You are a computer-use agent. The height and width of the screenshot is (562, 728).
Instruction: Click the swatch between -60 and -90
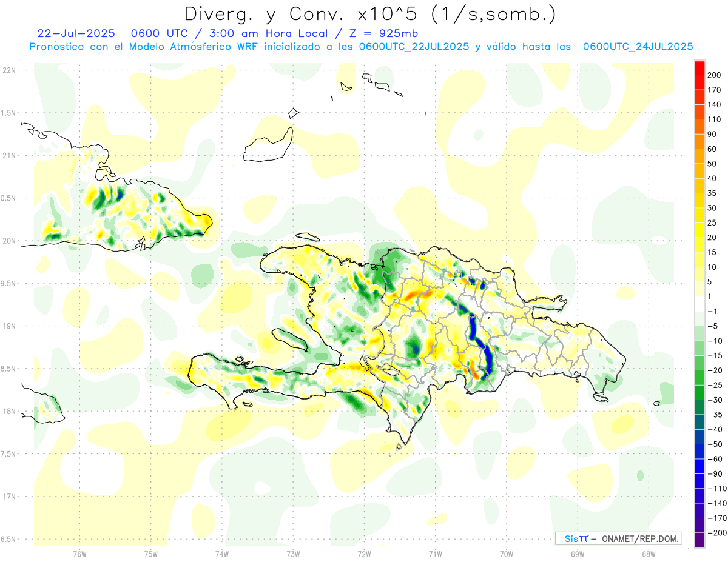[x=699, y=467]
